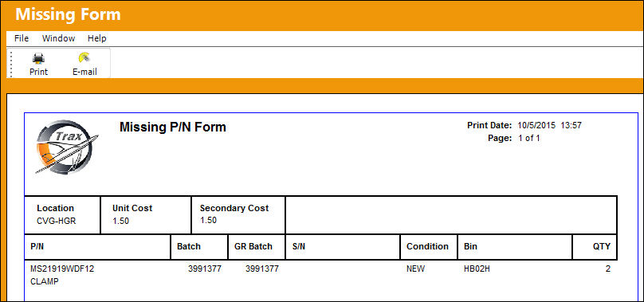
Task: Click the Batch column header
Action: (189, 246)
